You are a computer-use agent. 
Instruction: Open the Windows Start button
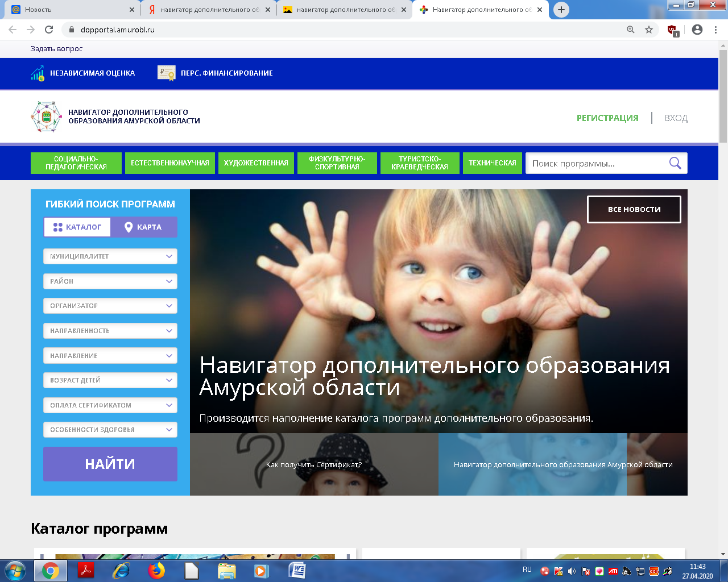point(15,570)
